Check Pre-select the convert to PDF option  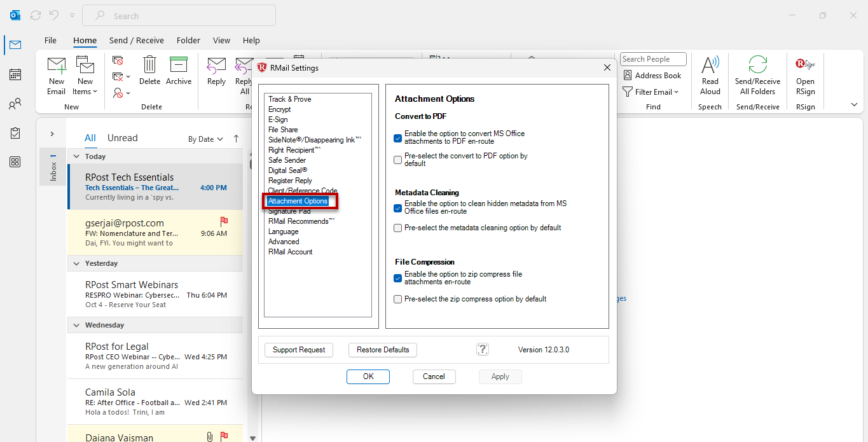397,160
